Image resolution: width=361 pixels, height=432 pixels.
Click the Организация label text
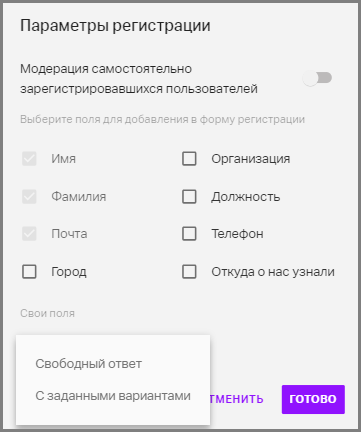tap(251, 159)
